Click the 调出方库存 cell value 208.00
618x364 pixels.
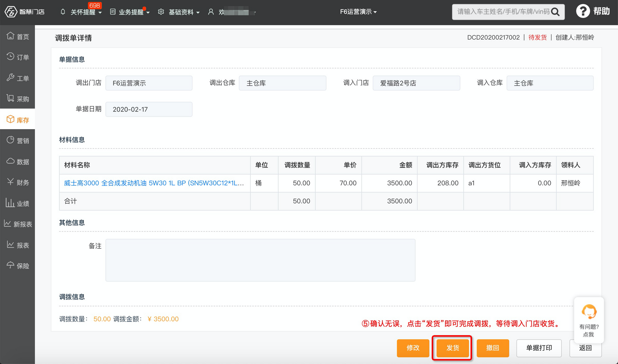tap(448, 183)
